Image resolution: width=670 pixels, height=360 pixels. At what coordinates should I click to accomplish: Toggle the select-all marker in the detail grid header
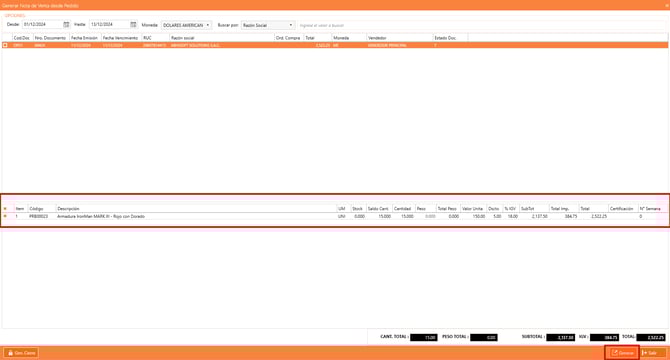(5, 209)
